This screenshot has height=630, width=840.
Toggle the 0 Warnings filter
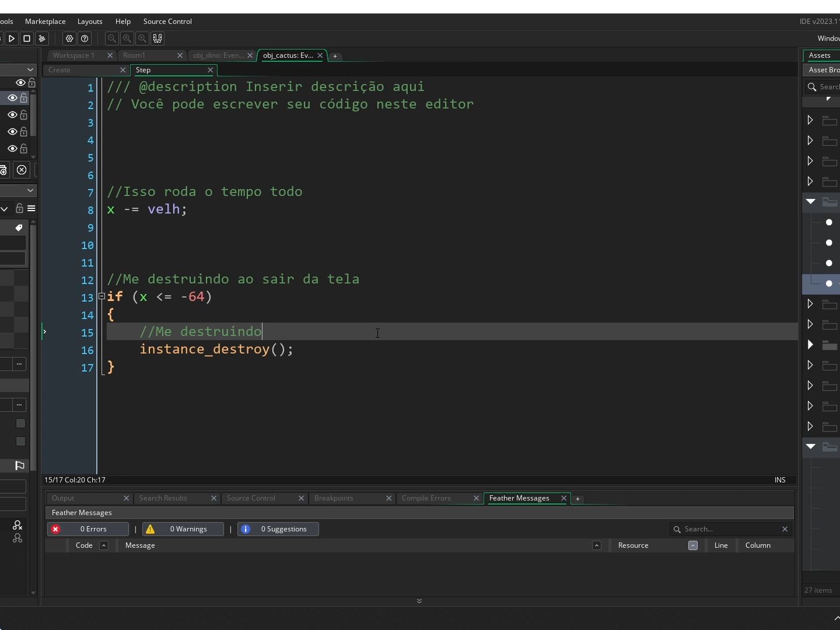tap(183, 529)
